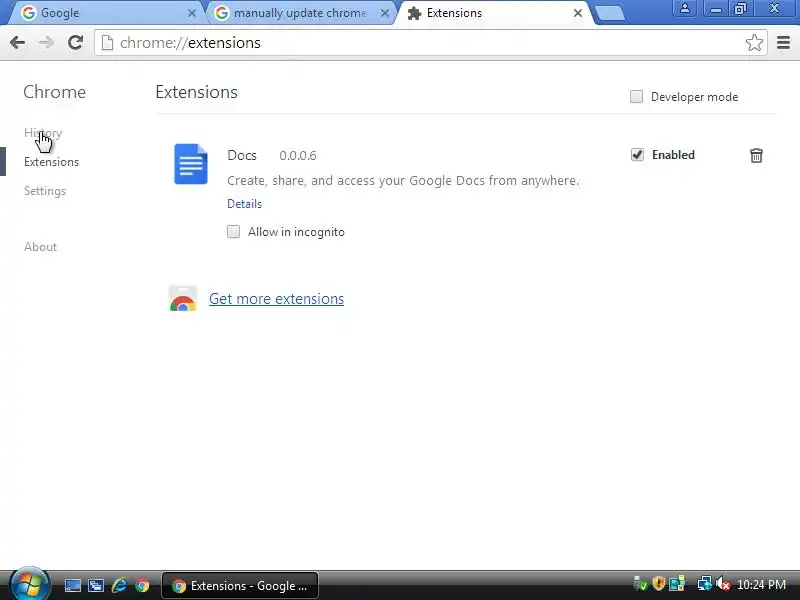Reload the current page
Screen dimensions: 800x600
(76, 43)
